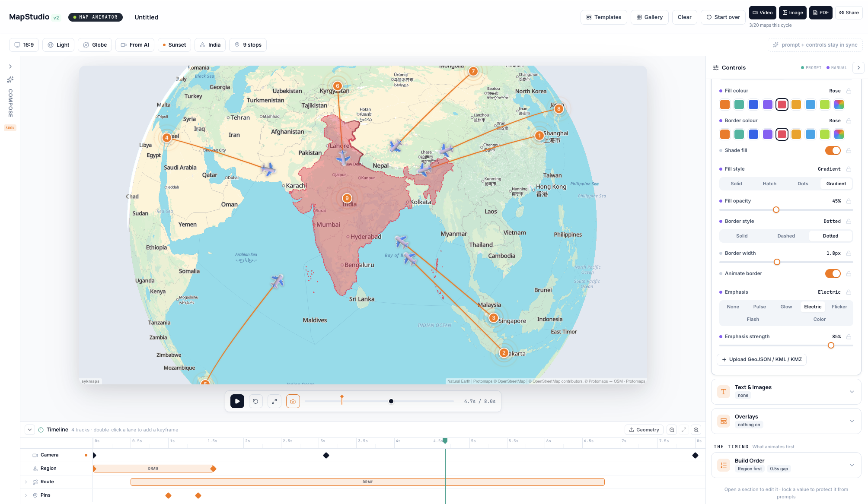Play the map animation
The width and height of the screenshot is (868, 504).
[237, 401]
